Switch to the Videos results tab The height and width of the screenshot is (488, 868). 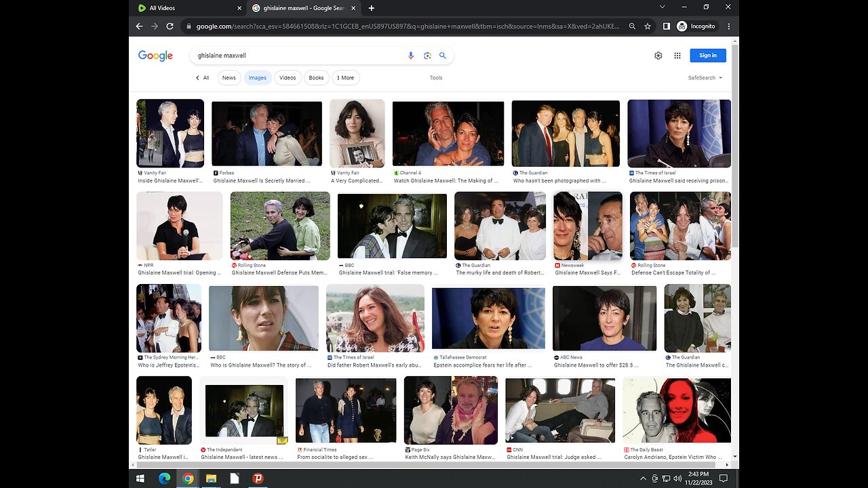[x=288, y=78]
